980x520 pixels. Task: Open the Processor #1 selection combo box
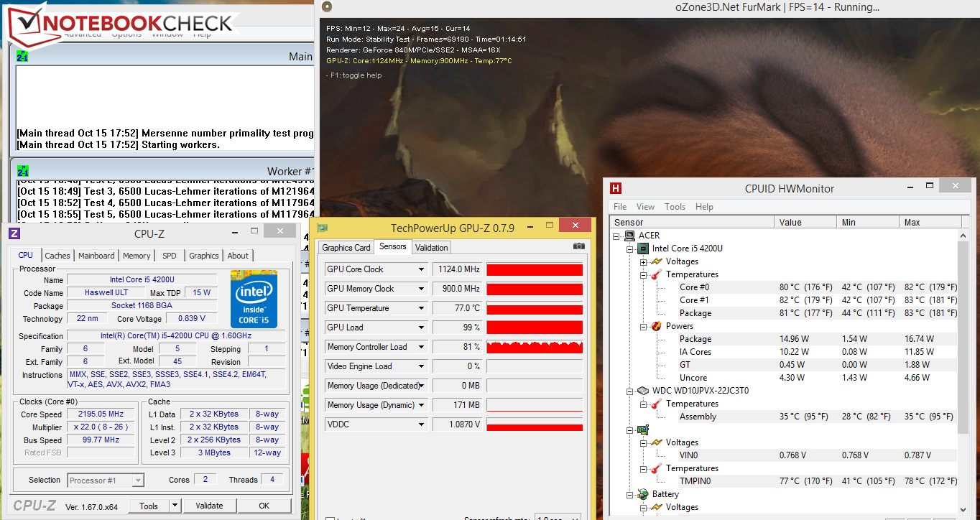pyautogui.click(x=106, y=480)
